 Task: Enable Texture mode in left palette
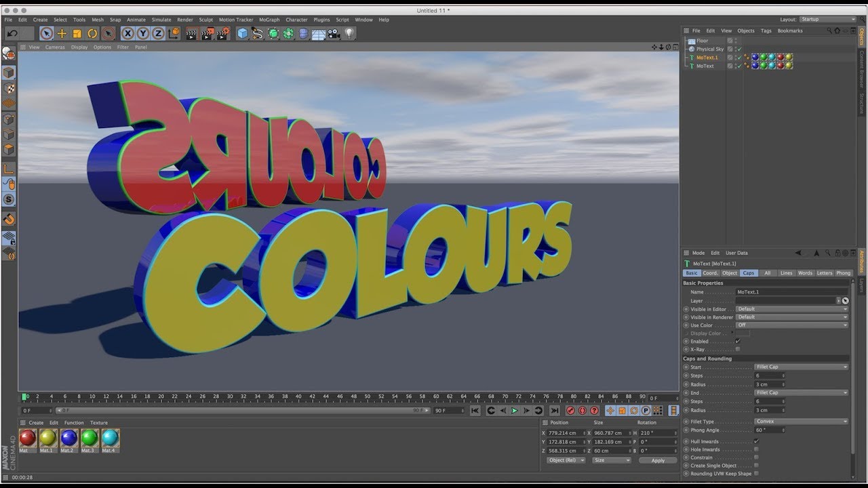(9, 88)
